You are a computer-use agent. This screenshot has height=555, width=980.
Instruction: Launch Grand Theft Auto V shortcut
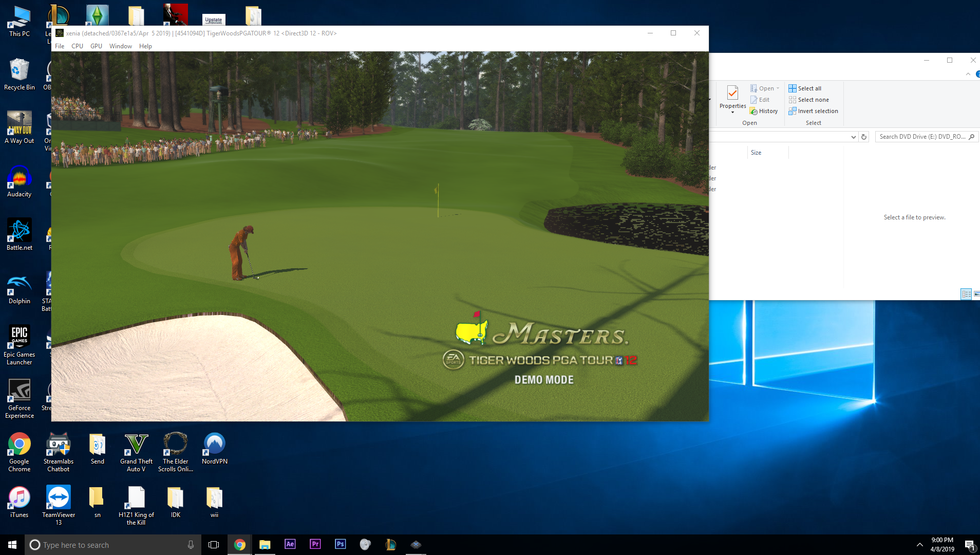(x=136, y=452)
